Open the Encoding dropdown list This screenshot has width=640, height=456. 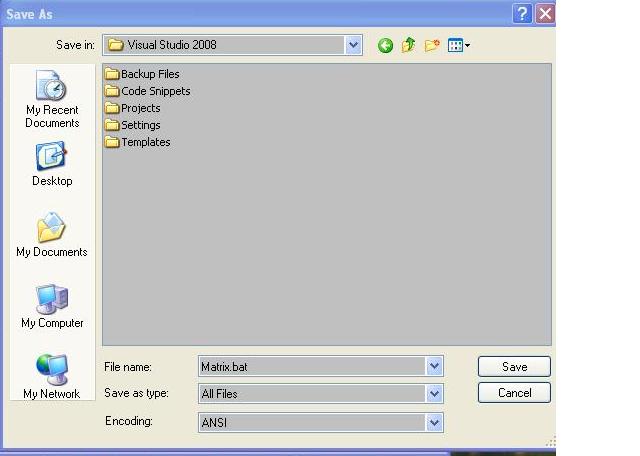coord(434,423)
